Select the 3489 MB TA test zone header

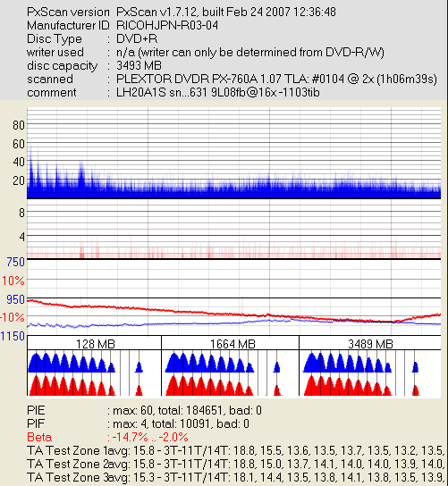pyautogui.click(x=370, y=343)
